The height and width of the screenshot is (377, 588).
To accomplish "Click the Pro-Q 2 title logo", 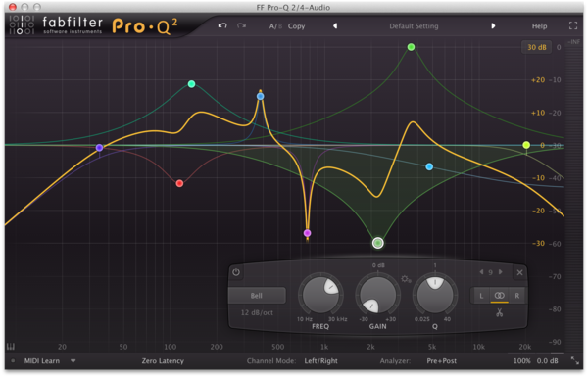I will tap(144, 26).
